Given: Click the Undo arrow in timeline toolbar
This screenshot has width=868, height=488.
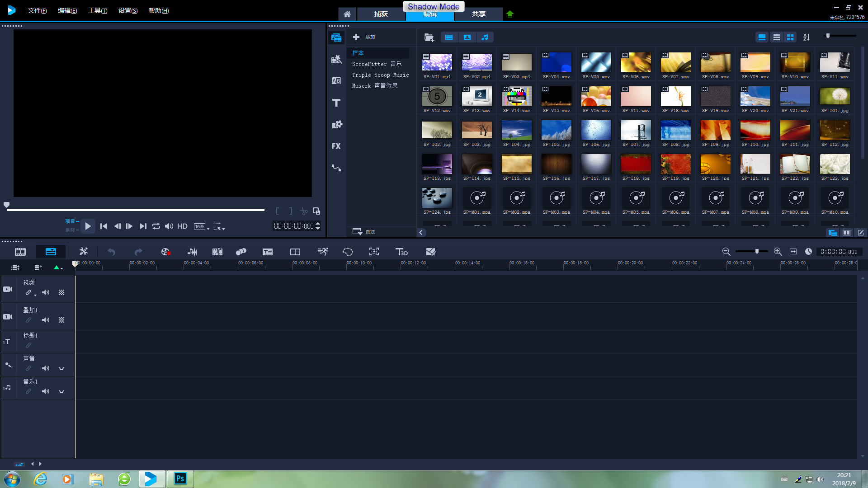Looking at the screenshot, I should 111,252.
